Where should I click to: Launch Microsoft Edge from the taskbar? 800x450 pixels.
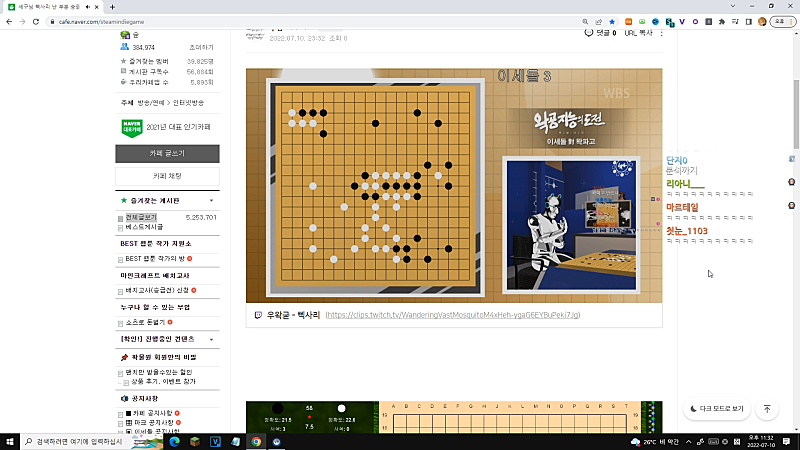[174, 442]
